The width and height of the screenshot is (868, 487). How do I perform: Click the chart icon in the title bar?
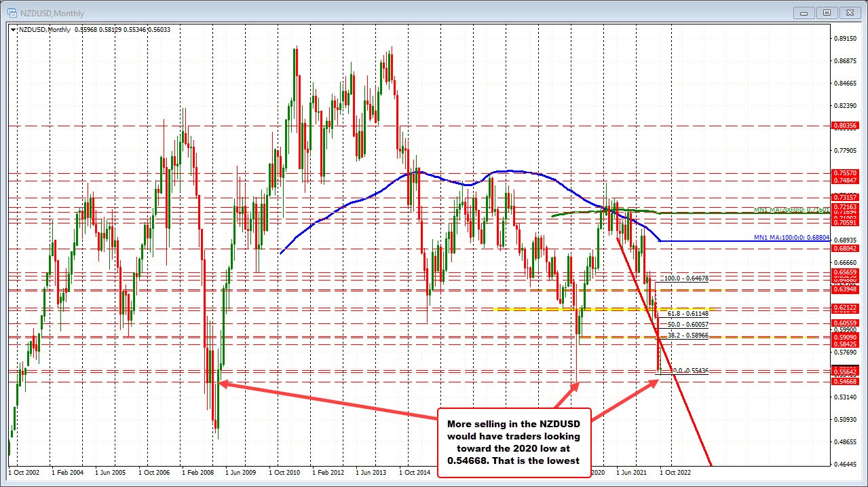[12, 12]
